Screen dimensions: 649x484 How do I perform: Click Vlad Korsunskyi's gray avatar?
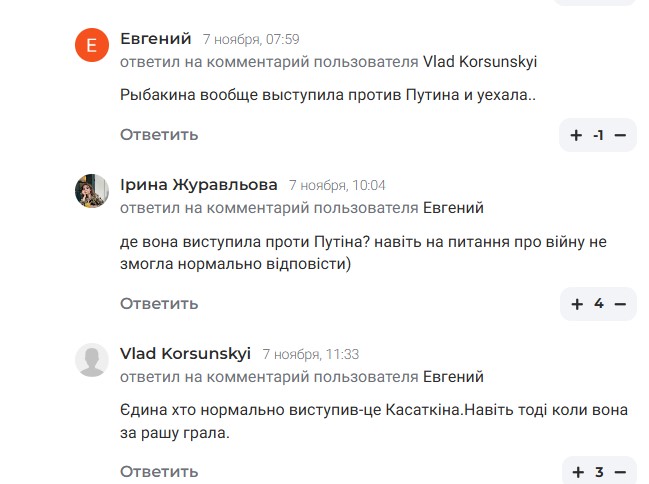(92, 360)
